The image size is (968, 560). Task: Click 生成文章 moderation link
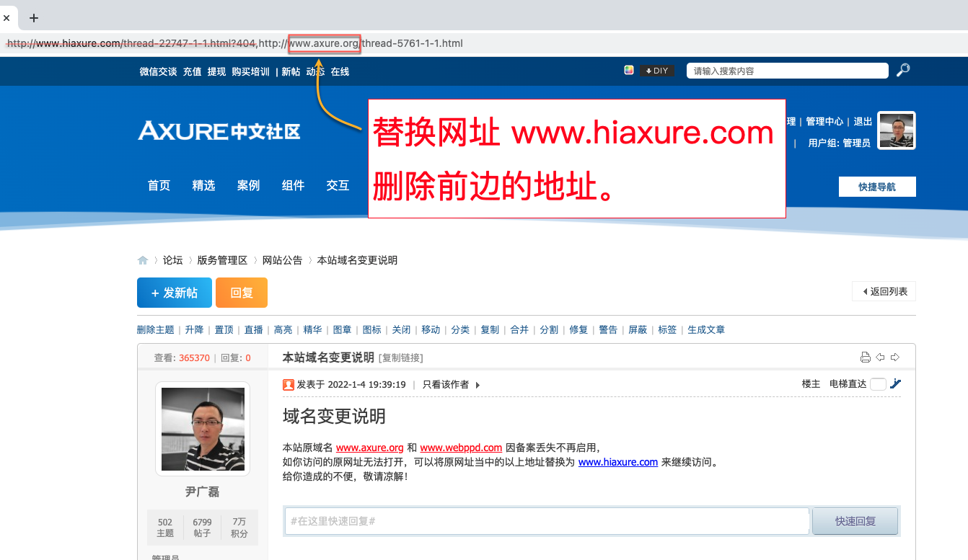(706, 329)
